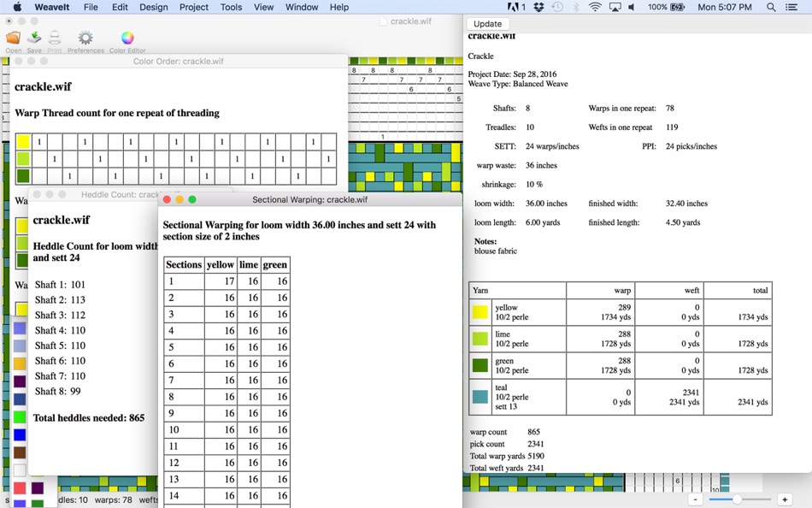
Task: Adjust the zoom slider handle
Action: point(737,499)
